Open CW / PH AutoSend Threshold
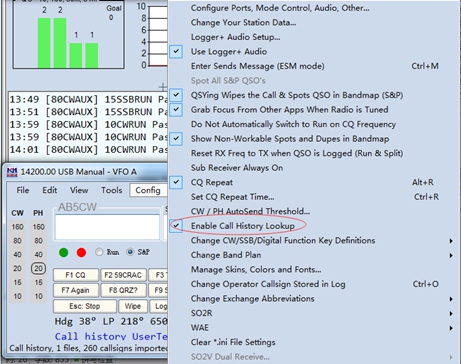Viewport: 461px width, 364px height. coord(250,211)
